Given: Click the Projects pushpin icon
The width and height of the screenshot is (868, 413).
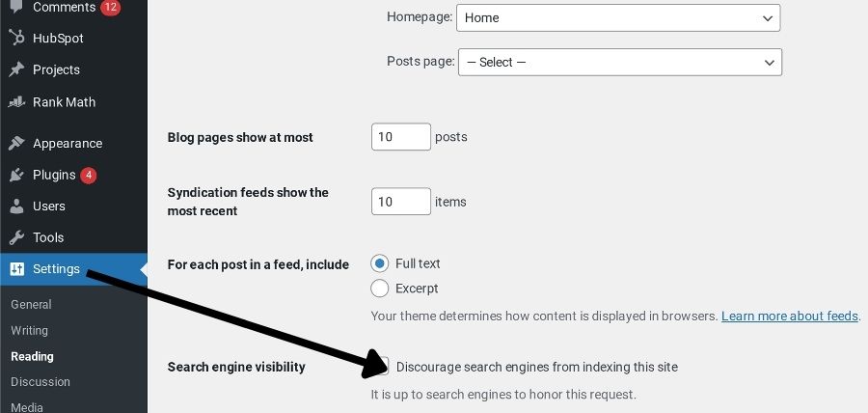Looking at the screenshot, I should pyautogui.click(x=16, y=69).
